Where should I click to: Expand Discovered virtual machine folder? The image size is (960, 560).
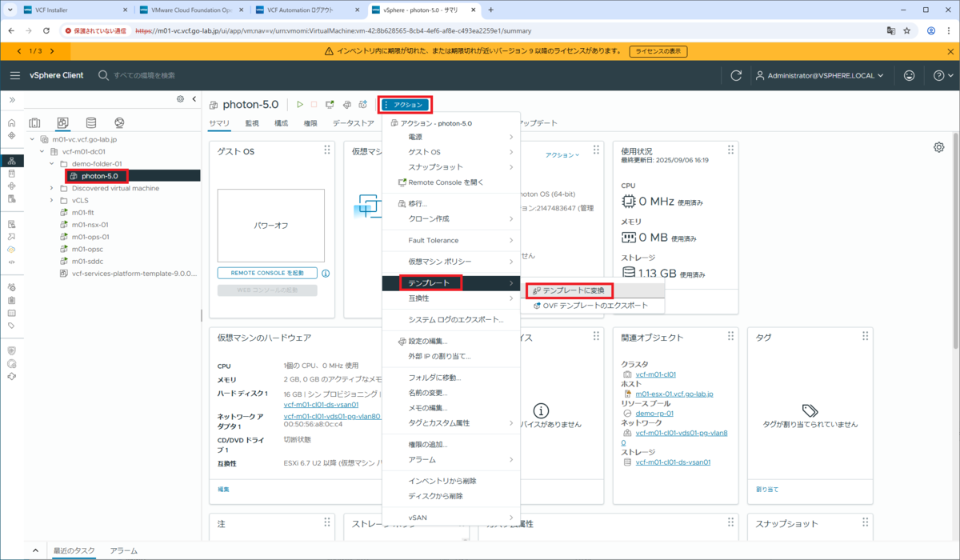[x=52, y=188]
